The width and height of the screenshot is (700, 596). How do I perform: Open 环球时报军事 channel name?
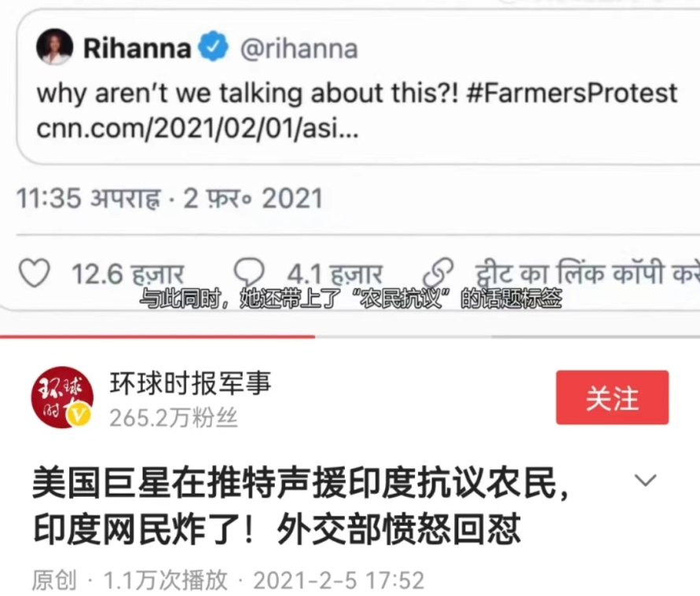click(191, 383)
